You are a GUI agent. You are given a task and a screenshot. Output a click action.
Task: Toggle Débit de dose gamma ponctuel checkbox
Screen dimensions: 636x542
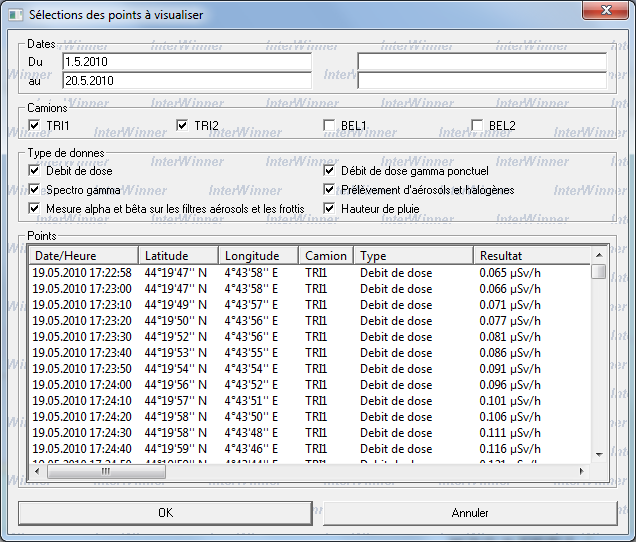point(331,171)
